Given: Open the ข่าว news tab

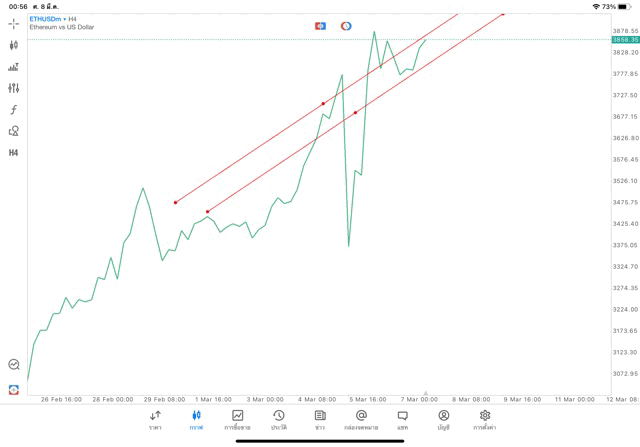Looking at the screenshot, I should [320, 420].
